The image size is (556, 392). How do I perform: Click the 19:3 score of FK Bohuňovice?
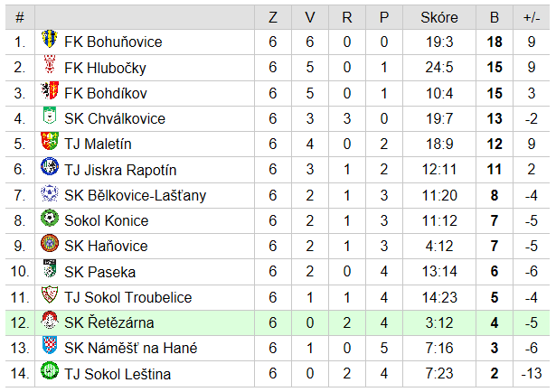tap(439, 42)
